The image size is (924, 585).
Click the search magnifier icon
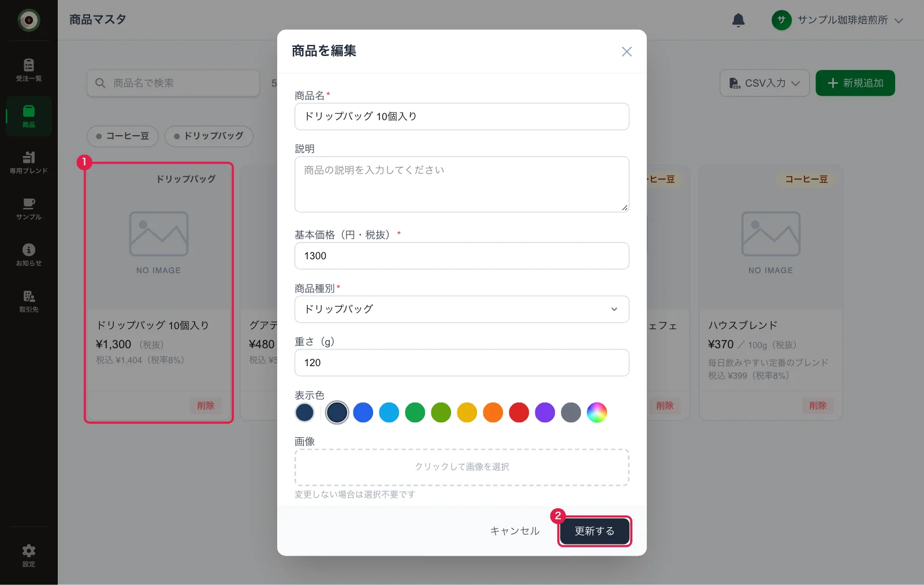pyautogui.click(x=100, y=83)
